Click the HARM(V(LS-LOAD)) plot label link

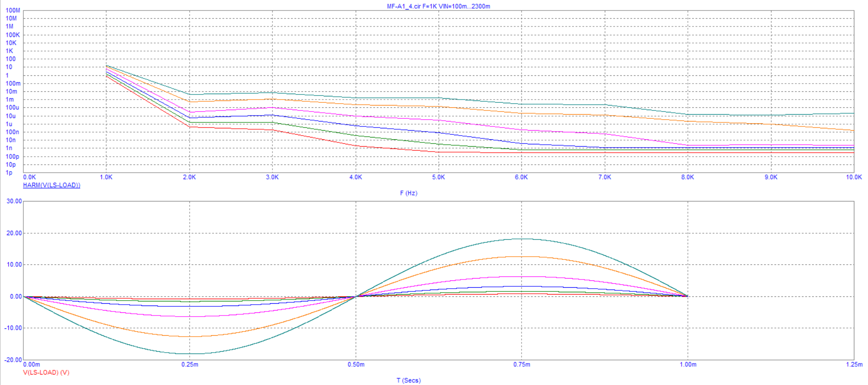(52, 185)
